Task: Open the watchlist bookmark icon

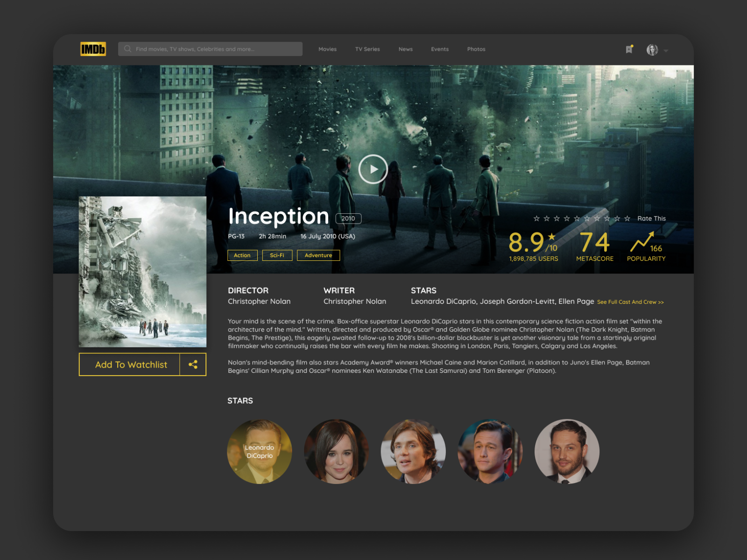Action: coord(629,49)
